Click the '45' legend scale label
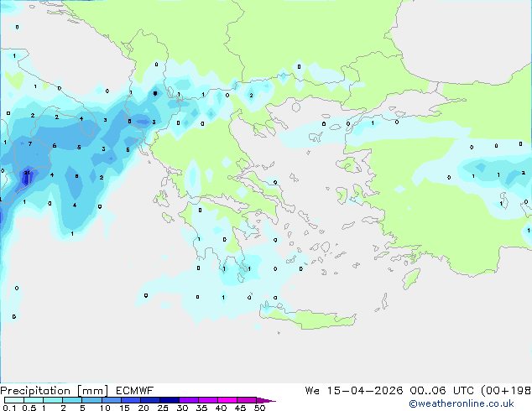 pos(240,408)
